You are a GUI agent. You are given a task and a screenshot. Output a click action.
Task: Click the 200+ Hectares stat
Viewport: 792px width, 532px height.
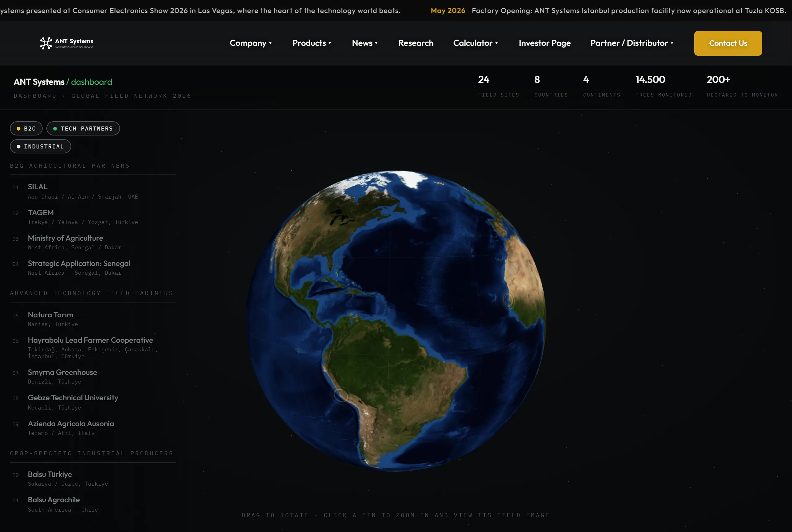pos(742,86)
